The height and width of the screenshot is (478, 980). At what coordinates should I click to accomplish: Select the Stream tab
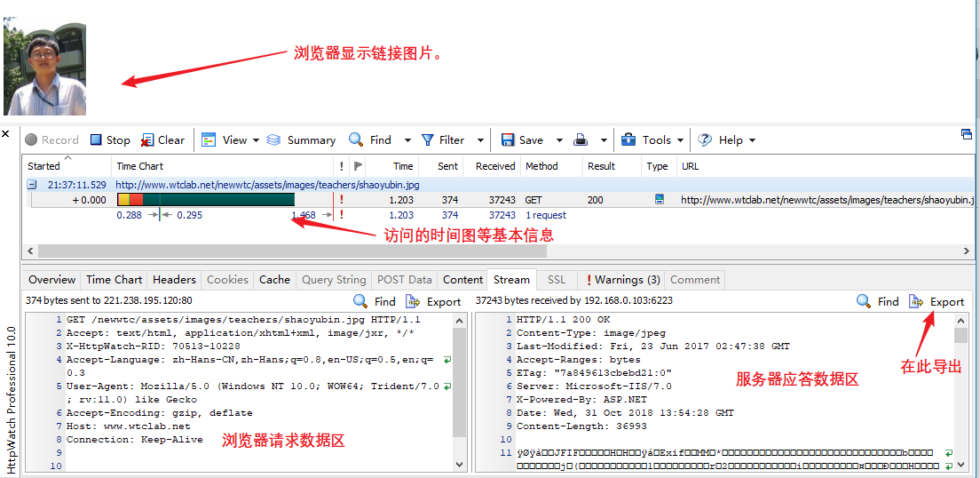(x=511, y=280)
